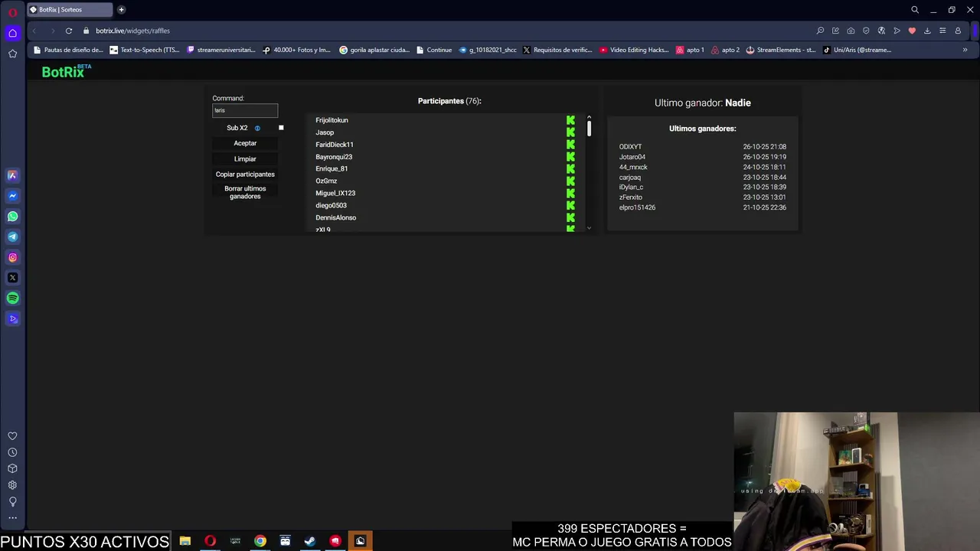Open X (Twitter) in the sidebar

tap(12, 278)
